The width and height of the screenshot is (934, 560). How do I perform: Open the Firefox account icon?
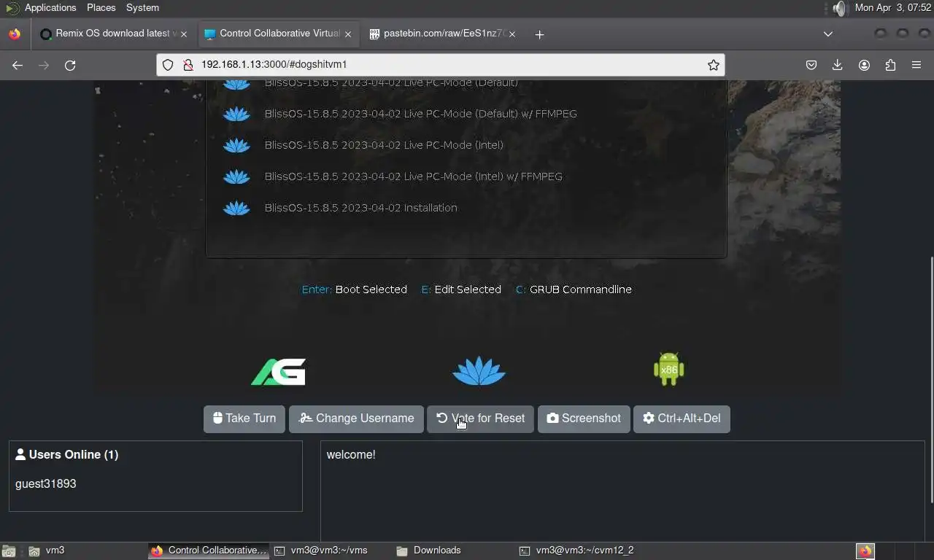click(864, 65)
